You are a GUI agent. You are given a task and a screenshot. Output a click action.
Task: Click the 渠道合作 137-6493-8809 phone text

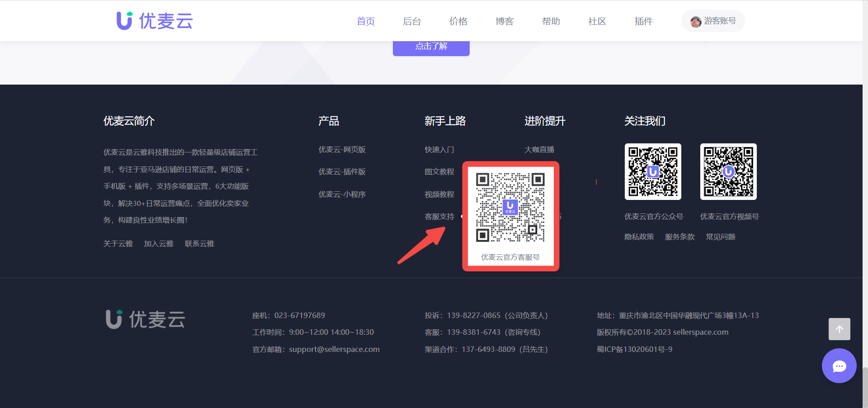point(486,349)
